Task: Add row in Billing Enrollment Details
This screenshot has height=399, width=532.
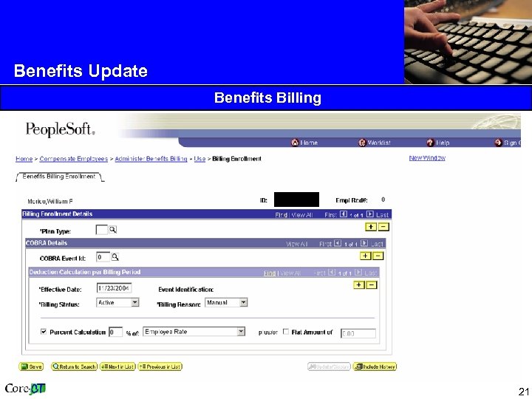Action: point(371,227)
